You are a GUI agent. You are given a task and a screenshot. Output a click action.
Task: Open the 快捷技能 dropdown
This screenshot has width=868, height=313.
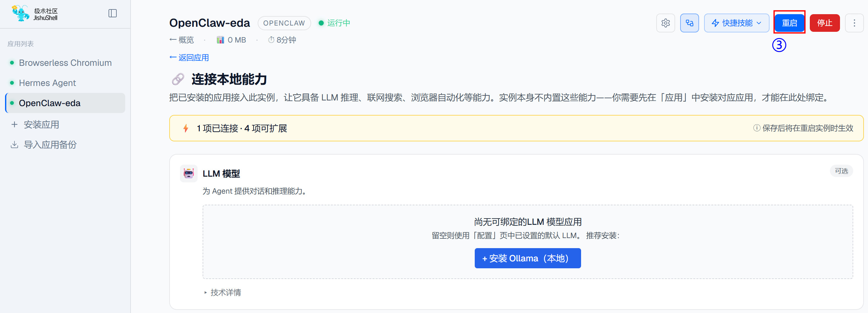point(736,23)
